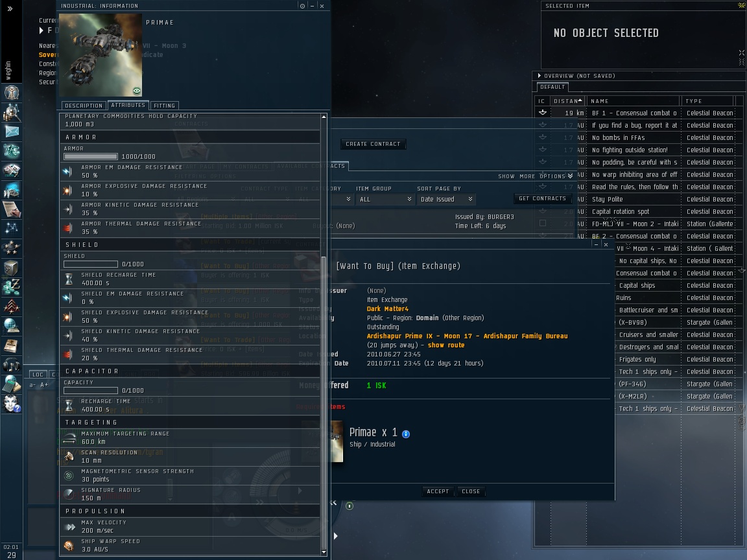
Task: Open Science & Industry from Neocom
Action: 12,189
